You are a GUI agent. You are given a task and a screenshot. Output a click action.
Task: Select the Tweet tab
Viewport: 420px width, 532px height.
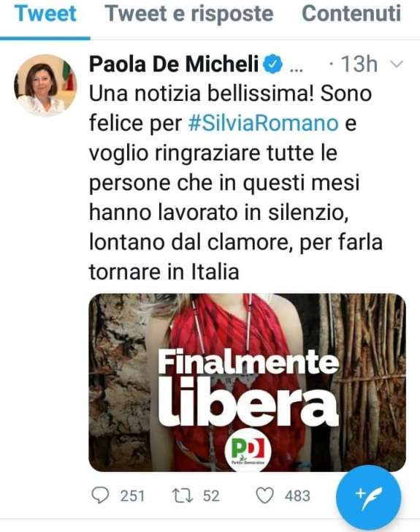click(45, 14)
